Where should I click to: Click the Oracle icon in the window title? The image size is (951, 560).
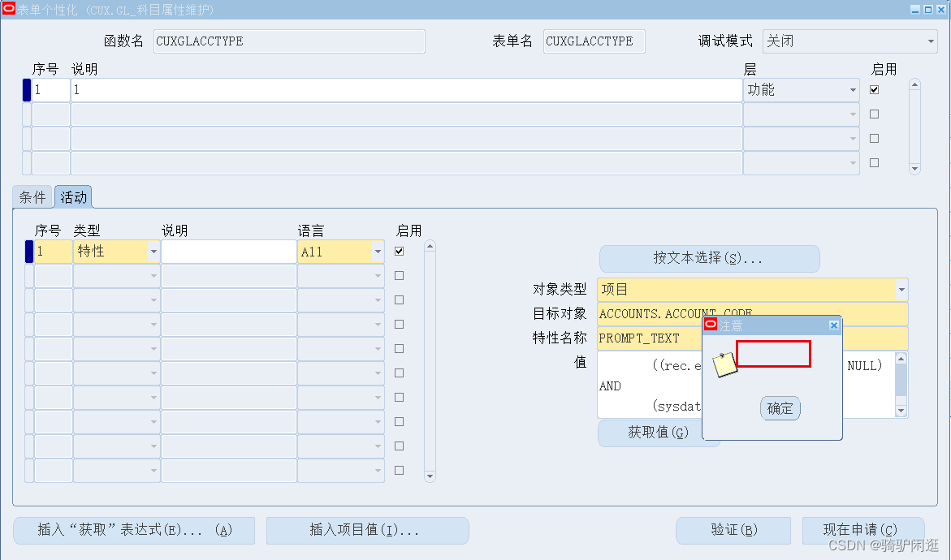[8, 9]
